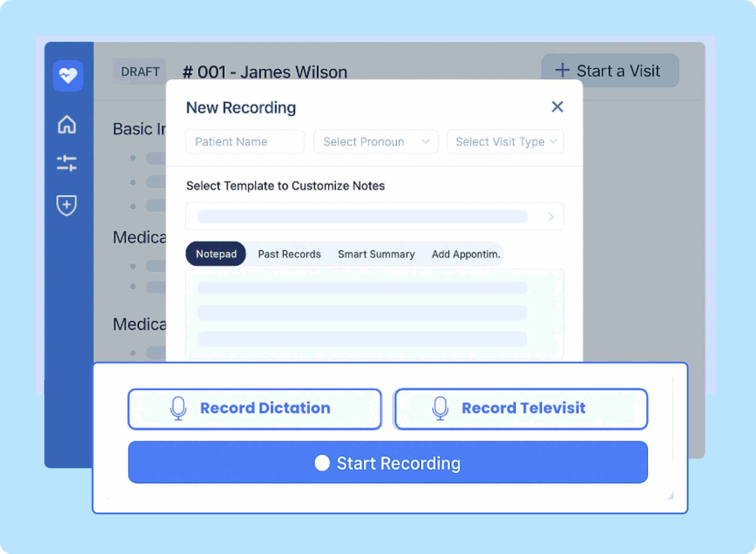Click the microphone icon on Record Televisit
The width and height of the screenshot is (756, 554).
(440, 408)
